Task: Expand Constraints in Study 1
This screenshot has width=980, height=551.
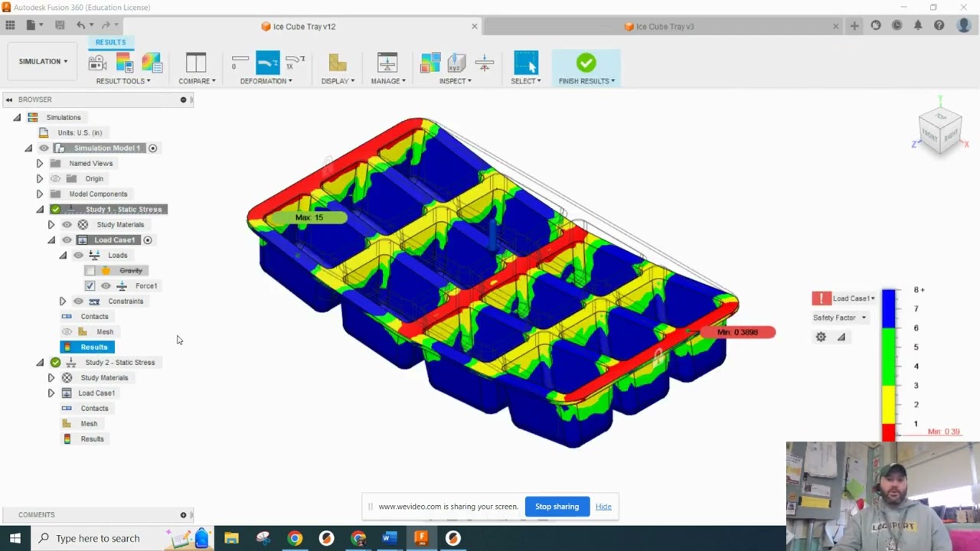Action: click(63, 301)
